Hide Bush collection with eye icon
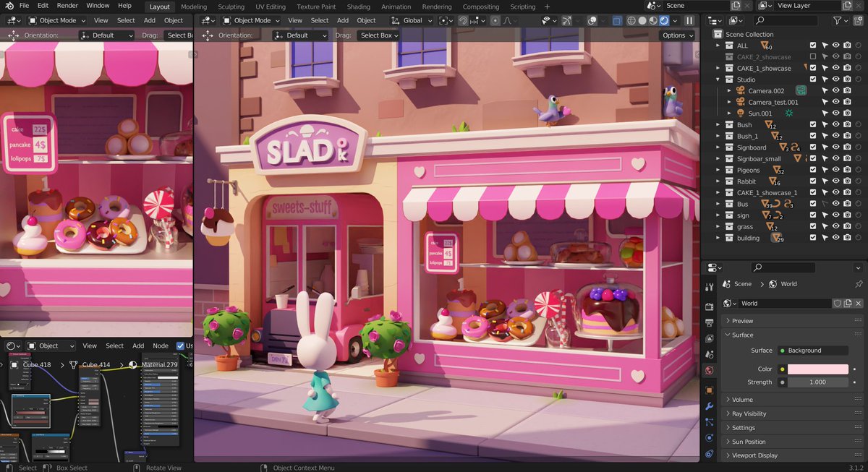The width and height of the screenshot is (868, 472). [836, 124]
